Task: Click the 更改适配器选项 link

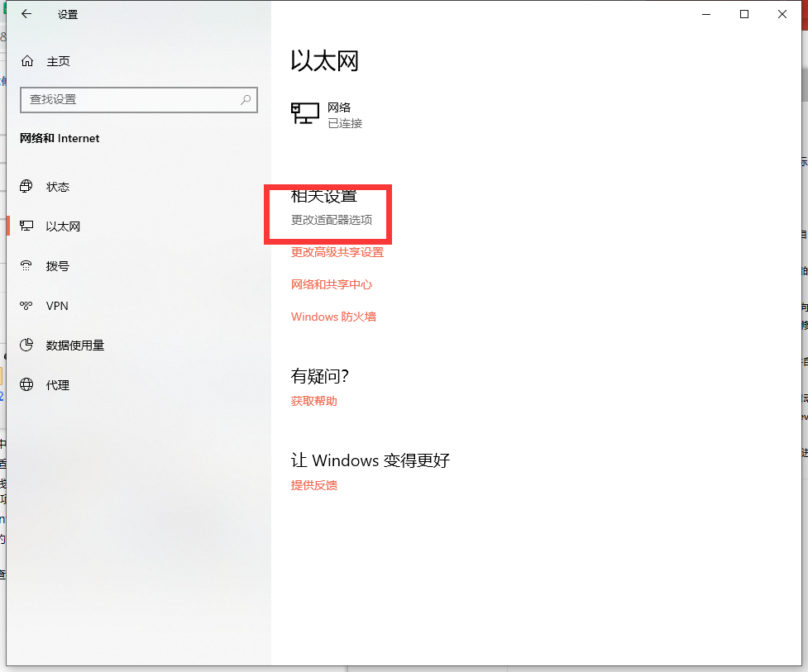Action: [x=332, y=221]
